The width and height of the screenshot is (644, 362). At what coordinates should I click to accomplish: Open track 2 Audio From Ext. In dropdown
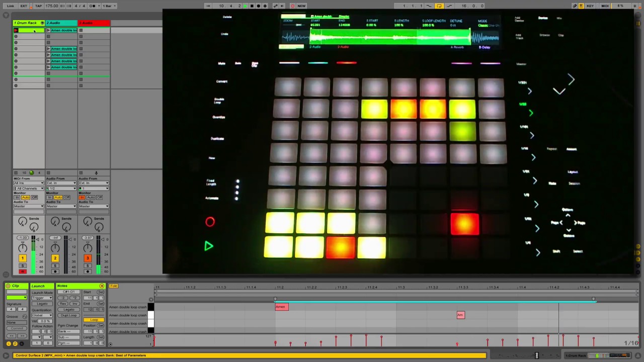pyautogui.click(x=61, y=184)
